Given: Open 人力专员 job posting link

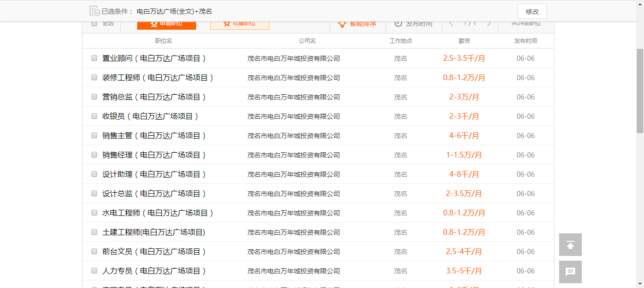Looking at the screenshot, I should pos(154,271).
